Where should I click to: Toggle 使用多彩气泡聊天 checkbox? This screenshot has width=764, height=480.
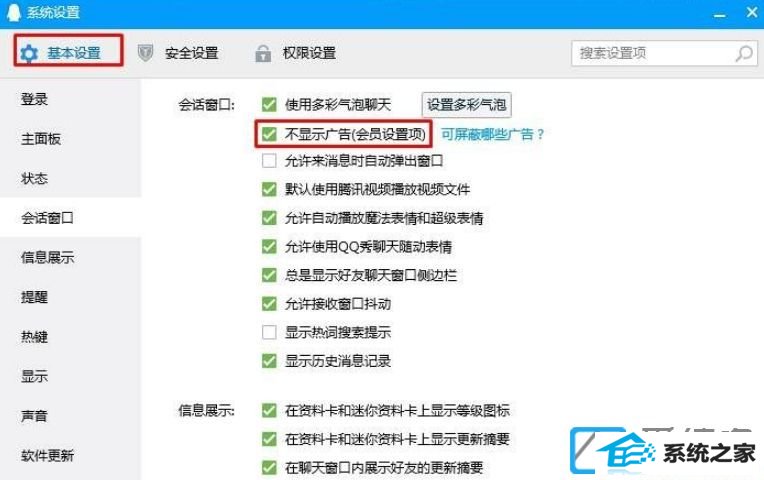coord(269,104)
